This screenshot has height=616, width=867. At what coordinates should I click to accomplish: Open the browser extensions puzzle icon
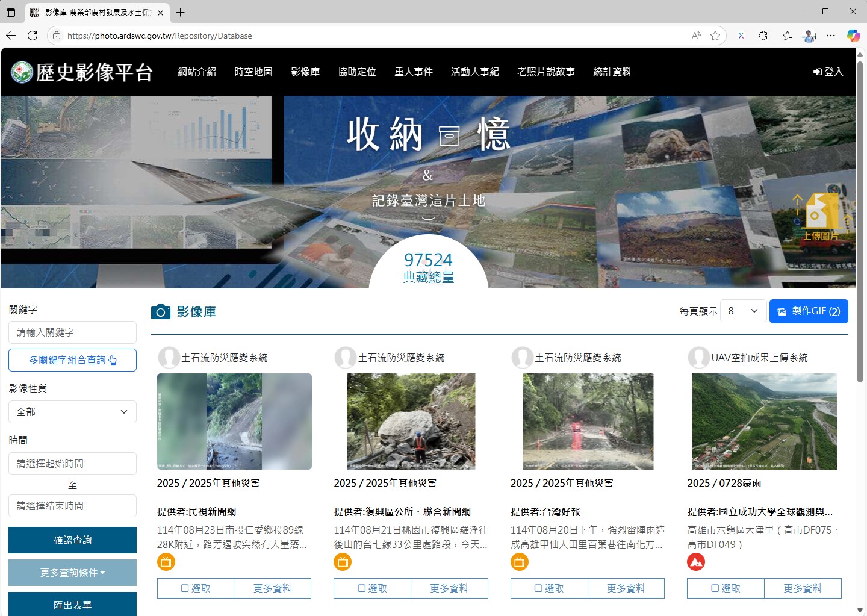coord(763,36)
